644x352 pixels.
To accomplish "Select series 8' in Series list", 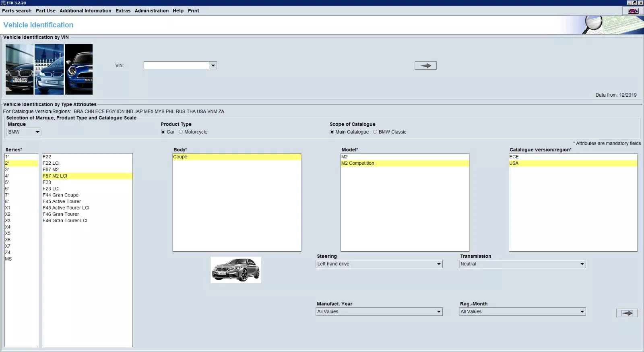I will [21, 201].
